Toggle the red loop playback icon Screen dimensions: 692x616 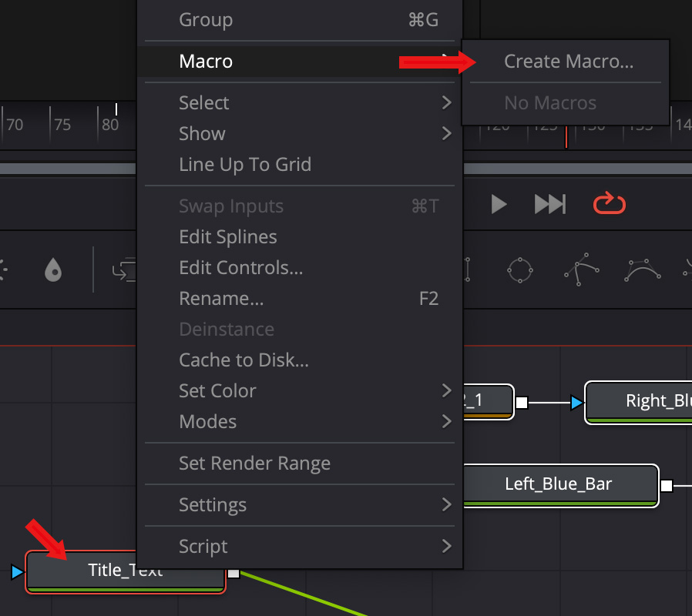[x=609, y=204]
